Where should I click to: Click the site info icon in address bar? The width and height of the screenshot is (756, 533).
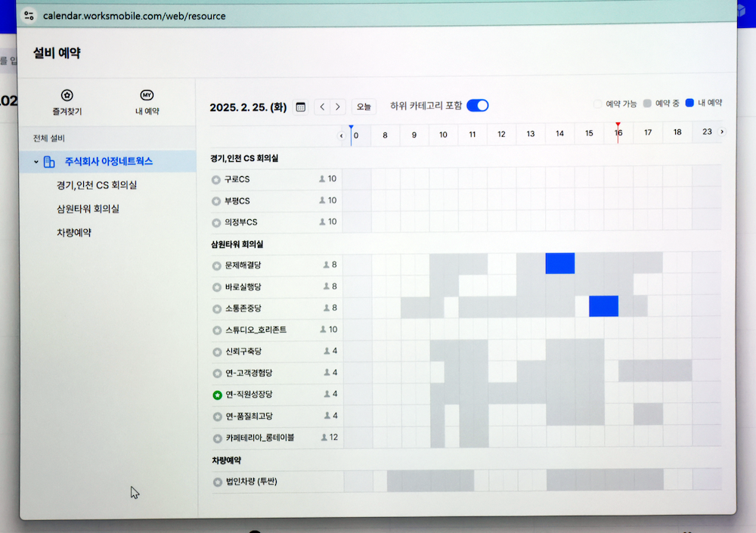tap(29, 15)
